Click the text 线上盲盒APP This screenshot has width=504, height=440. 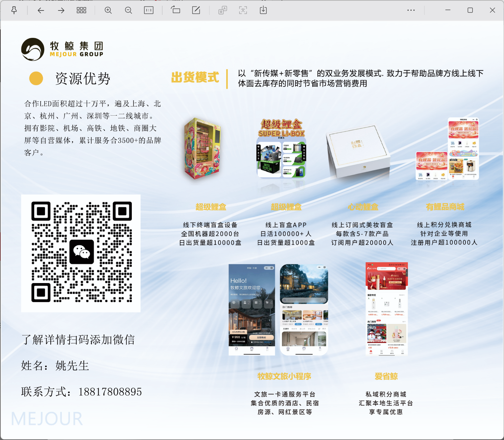pos(286,225)
